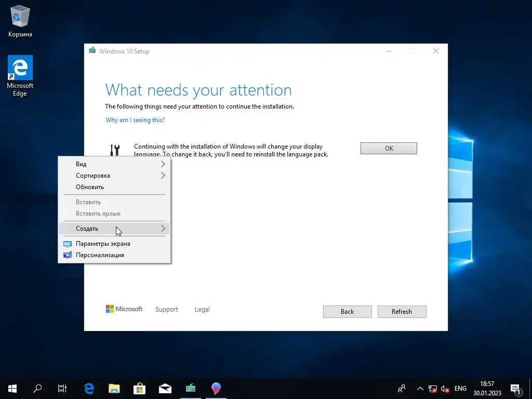Open the People icon in system tray

[402, 388]
